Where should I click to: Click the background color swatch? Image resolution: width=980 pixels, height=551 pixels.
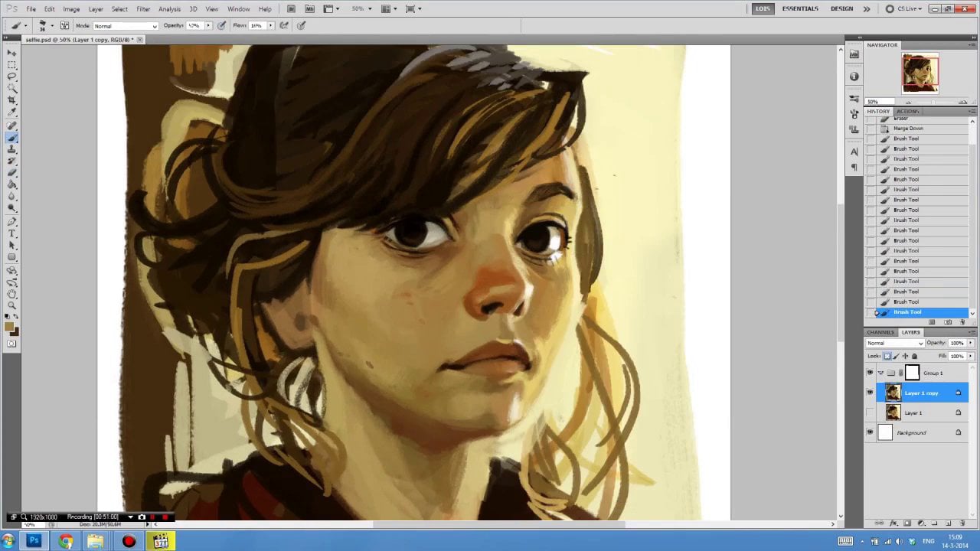[x=16, y=333]
